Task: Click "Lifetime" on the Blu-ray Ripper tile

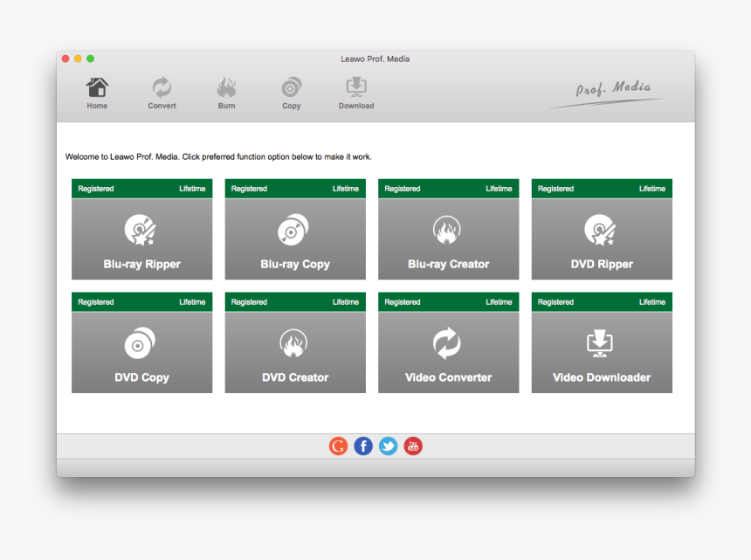Action: [192, 189]
